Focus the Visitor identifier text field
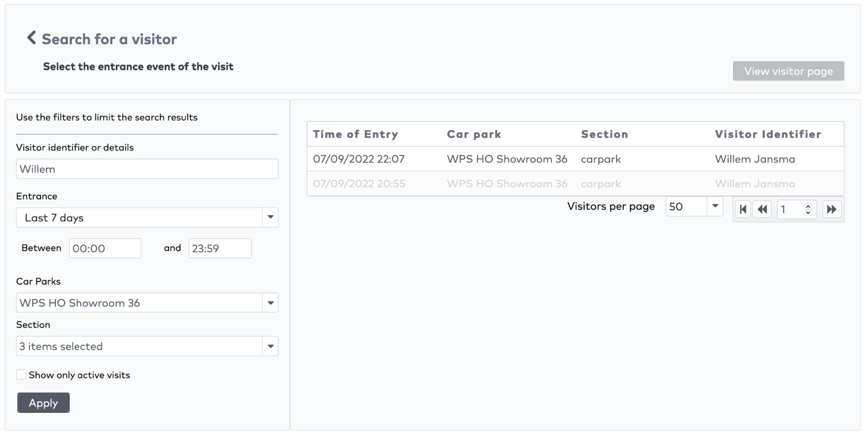The height and width of the screenshot is (436, 868). pos(147,169)
